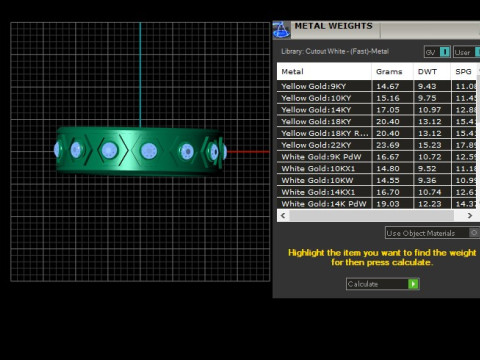Select the Yellow Gold:10KY row
The image size is (480, 360).
(x=377, y=98)
